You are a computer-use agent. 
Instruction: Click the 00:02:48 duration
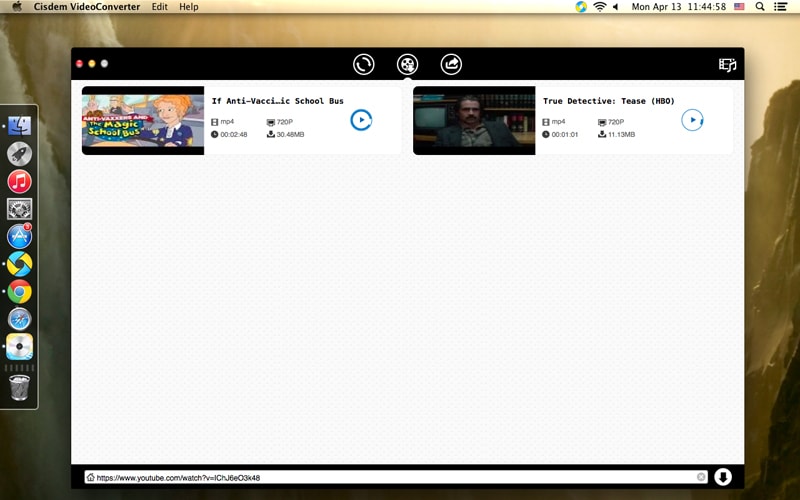tap(234, 135)
